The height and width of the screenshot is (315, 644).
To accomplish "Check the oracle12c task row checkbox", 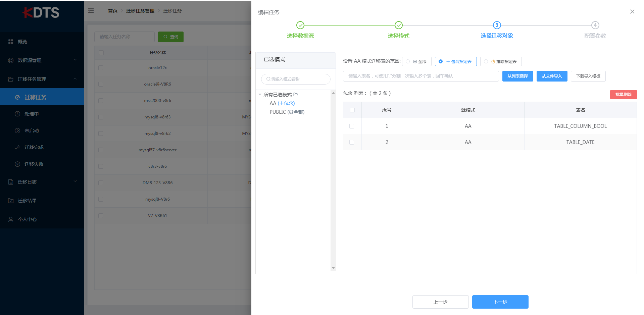I will [x=101, y=68].
